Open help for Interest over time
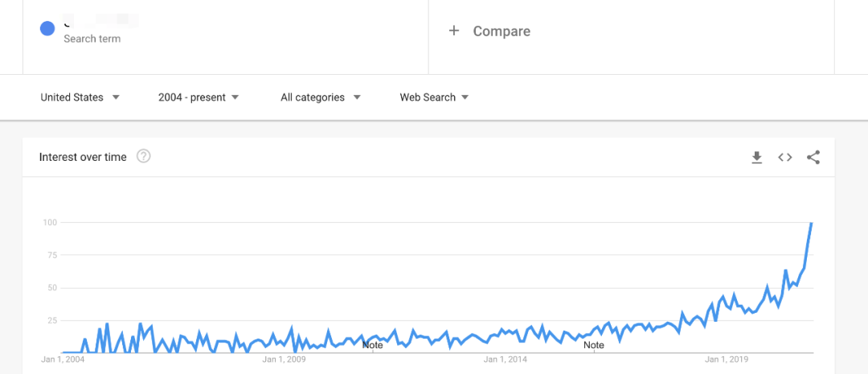Screen dimensions: 868x374 click(x=144, y=157)
